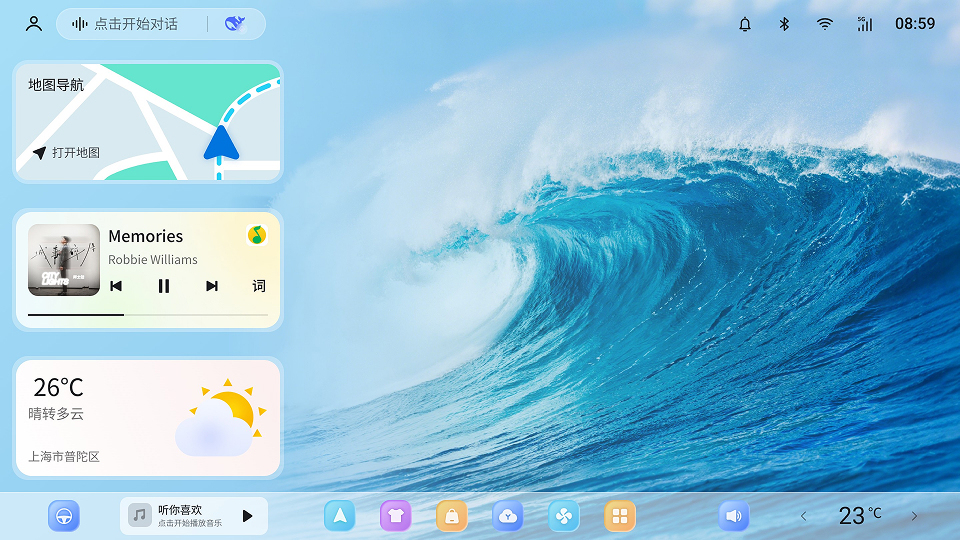Click the music progress bar
The width and height of the screenshot is (960, 540).
coord(148,315)
